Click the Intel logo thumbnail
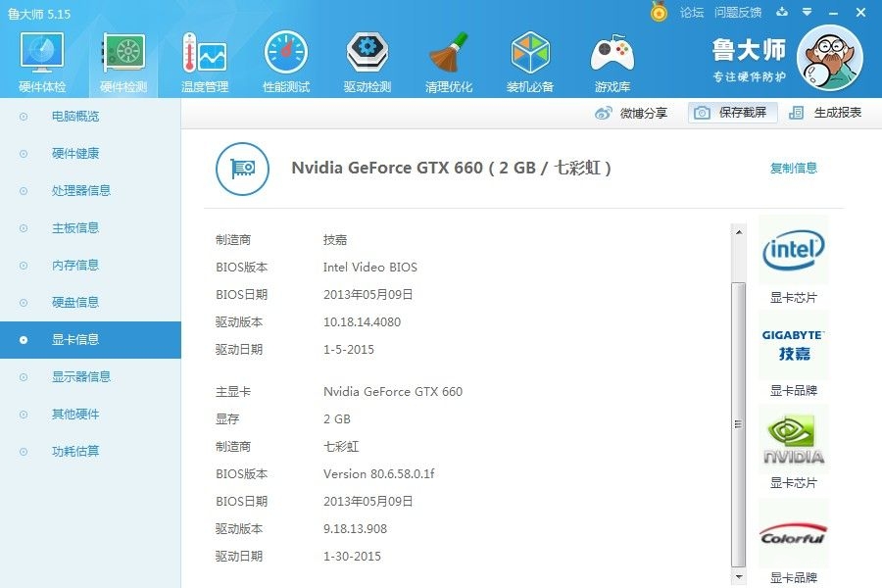The width and height of the screenshot is (882, 588). coord(793,250)
